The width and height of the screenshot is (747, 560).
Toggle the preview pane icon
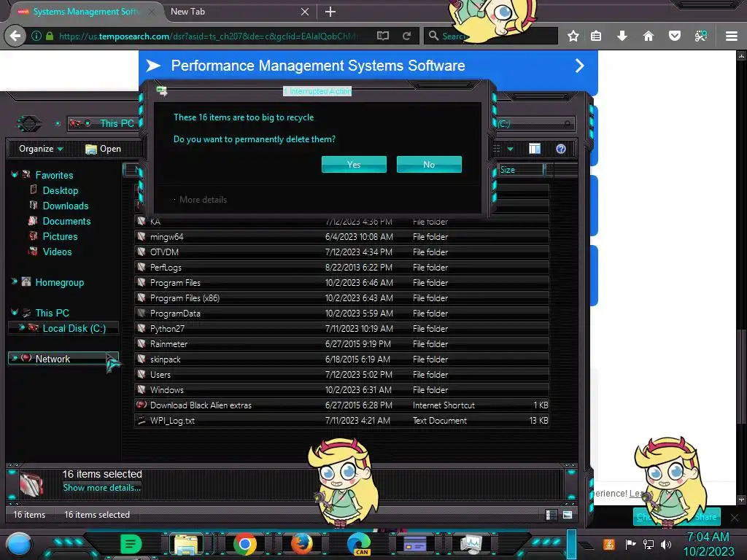tap(535, 149)
